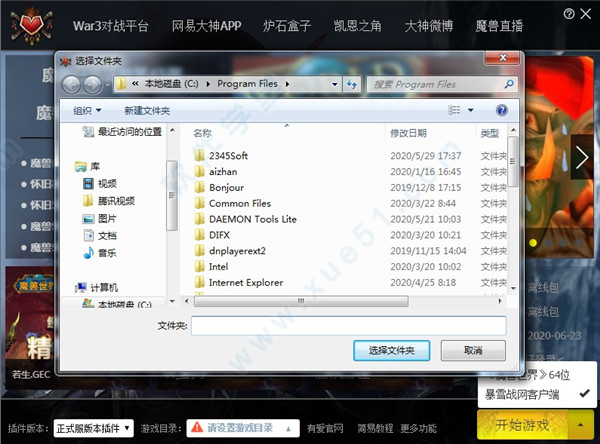The image size is (600, 444).
Task: Advance banner with right chevron arrow
Action: click(x=582, y=157)
